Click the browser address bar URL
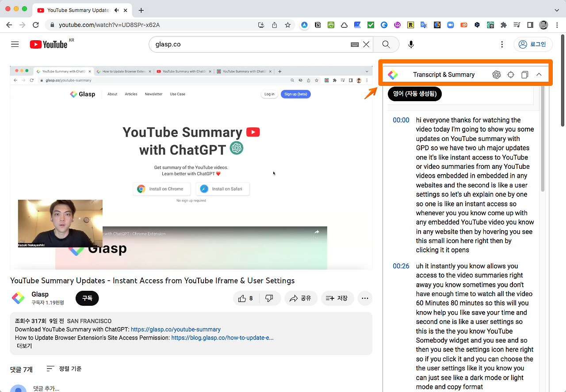 109,25
